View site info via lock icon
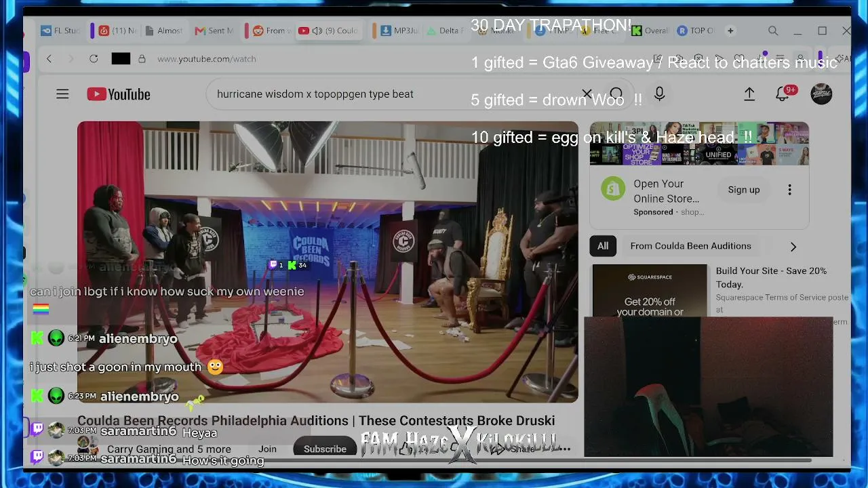Viewport: 868px width, 488px height. [142, 59]
